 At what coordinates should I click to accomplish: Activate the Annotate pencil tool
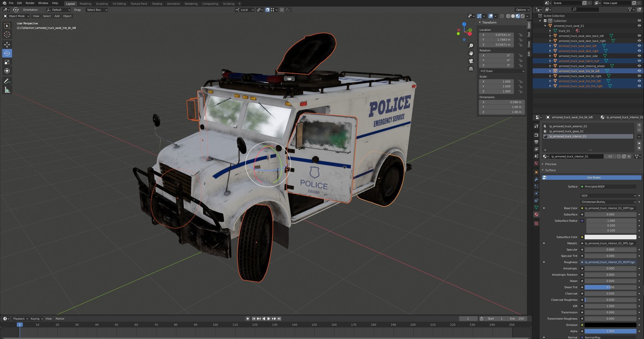pos(7,81)
